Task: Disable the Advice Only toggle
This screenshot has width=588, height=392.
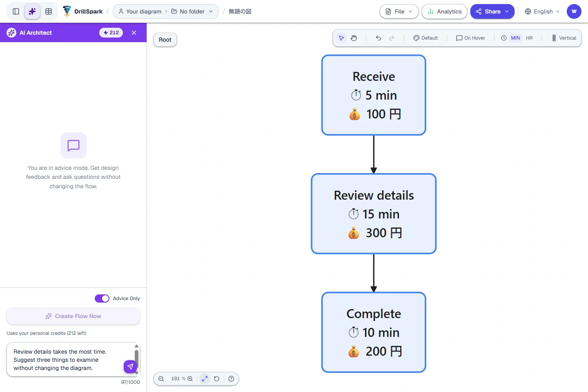Action: [102, 298]
